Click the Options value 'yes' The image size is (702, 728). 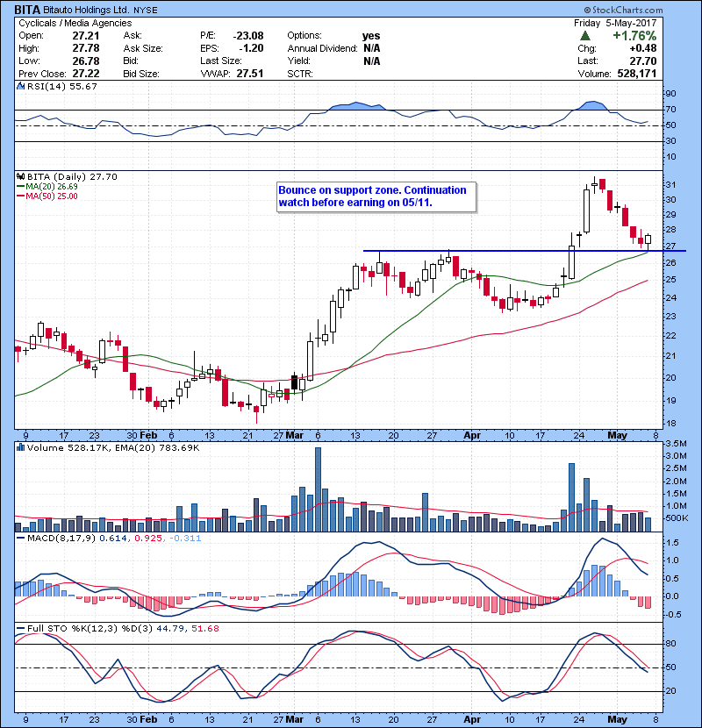click(371, 36)
